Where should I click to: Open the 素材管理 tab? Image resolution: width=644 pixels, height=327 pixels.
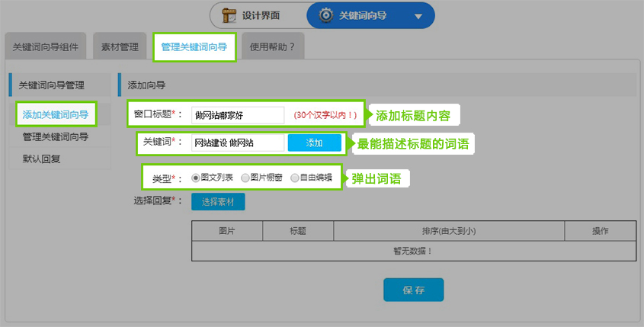tap(120, 46)
